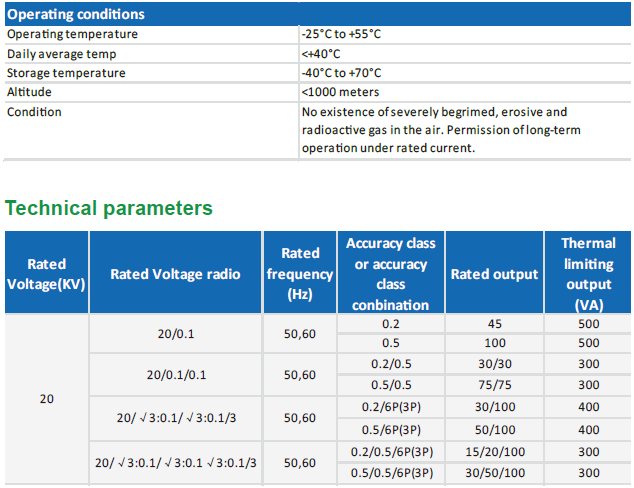
Task: Select the 20/0.1/0.1 voltage ratio cell
Action: [x=175, y=375]
